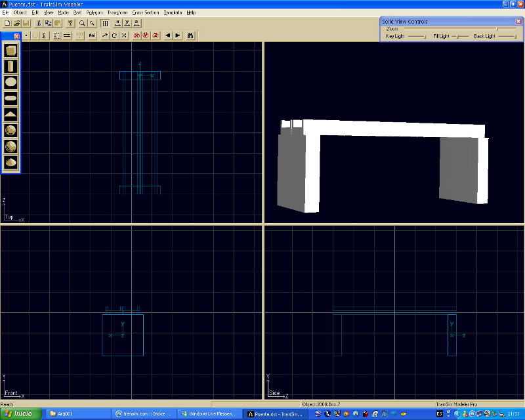This screenshot has height=420, width=525.
Task: Click the New file toolbar icon
Action: [x=7, y=23]
